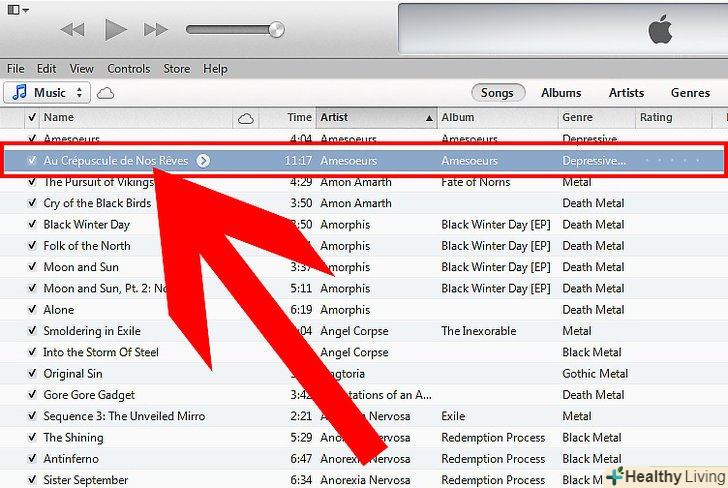
Task: Select the song Antinferno
Action: point(71,459)
